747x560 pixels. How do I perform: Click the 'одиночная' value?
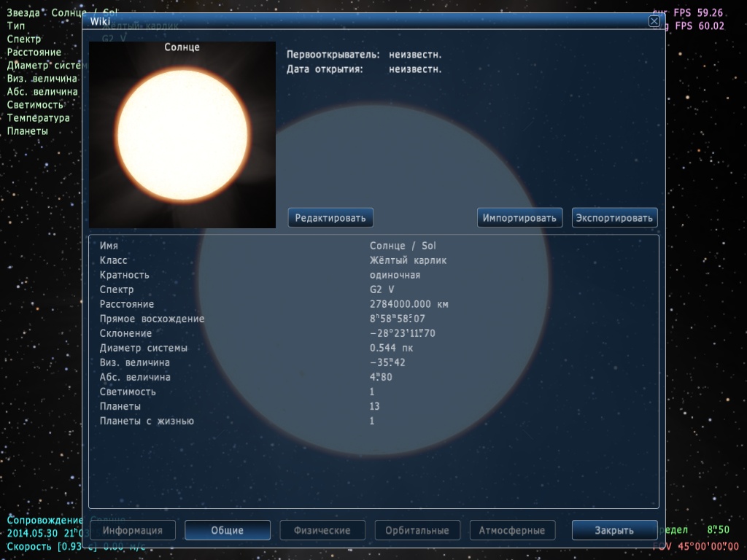[x=395, y=275]
